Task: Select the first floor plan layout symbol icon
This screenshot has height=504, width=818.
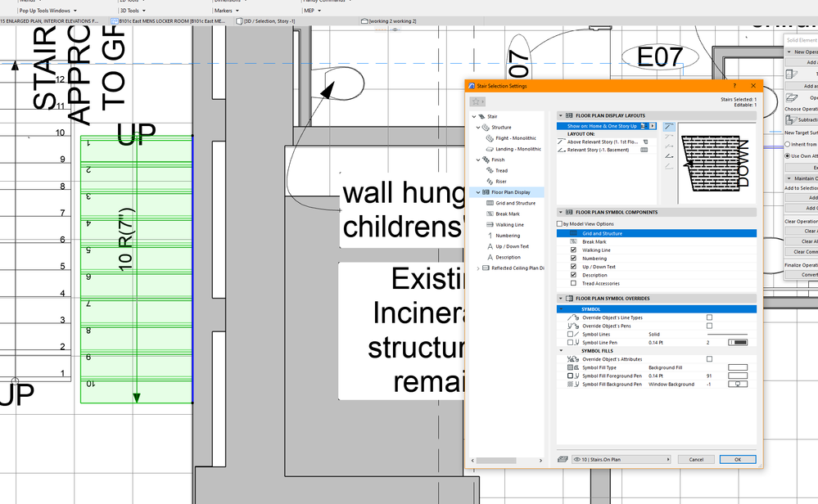Action: [x=668, y=127]
